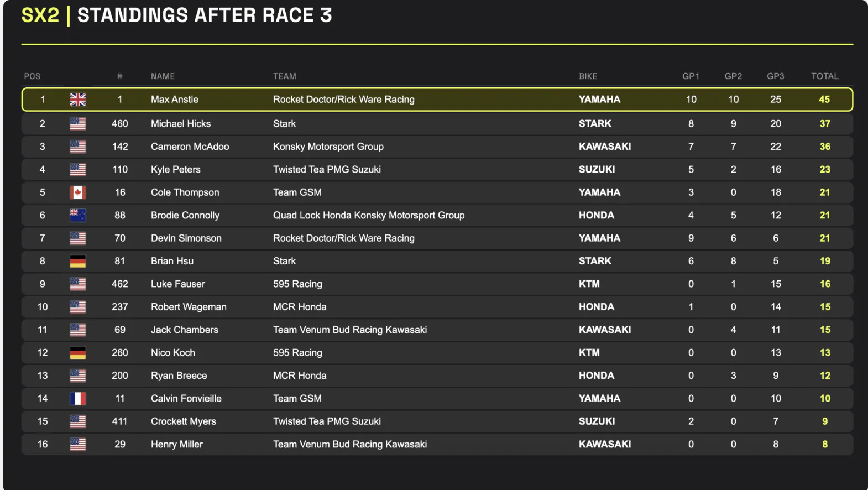Click the British flag beside Max Anstie
Image resolution: width=868 pixels, height=490 pixels.
tap(77, 100)
